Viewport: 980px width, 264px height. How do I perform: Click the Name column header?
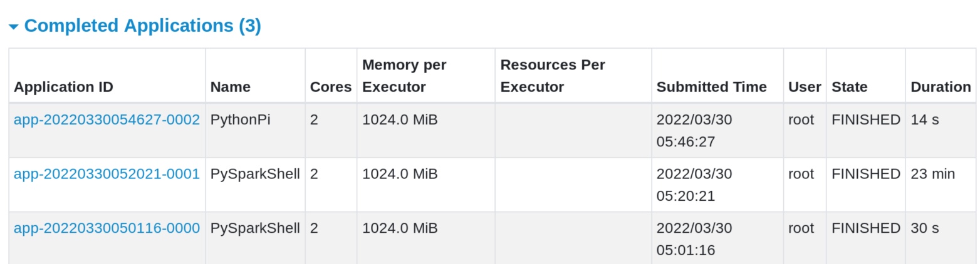pos(230,87)
